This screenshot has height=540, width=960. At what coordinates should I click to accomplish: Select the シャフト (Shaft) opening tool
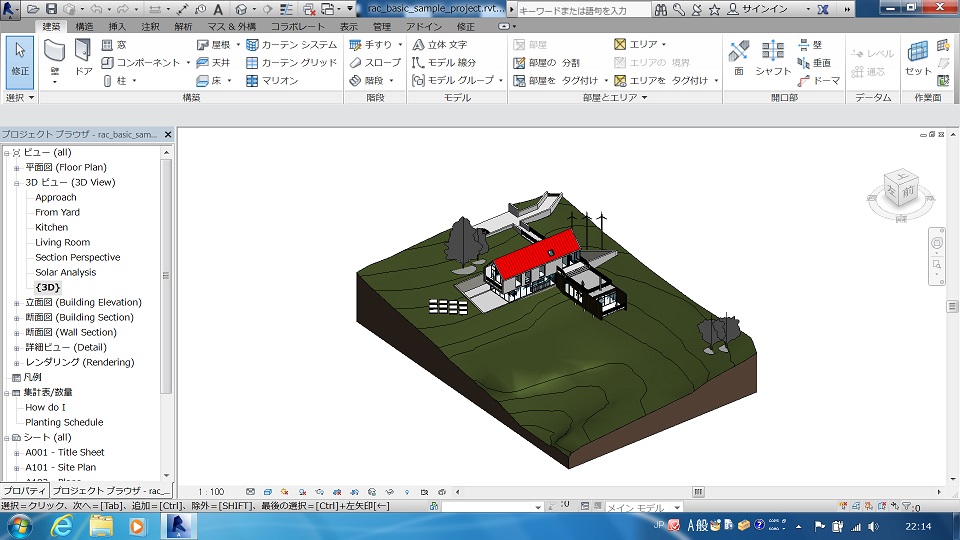[773, 56]
